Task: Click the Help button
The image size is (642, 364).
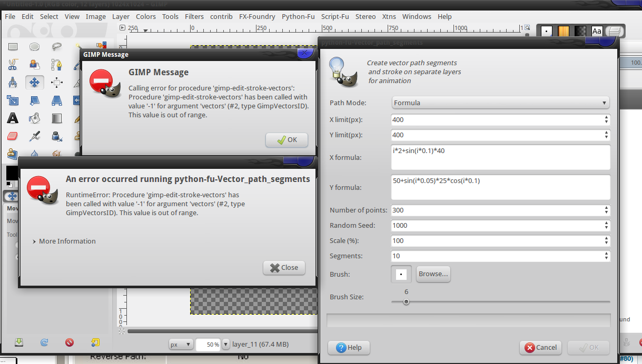Action: tap(349, 347)
